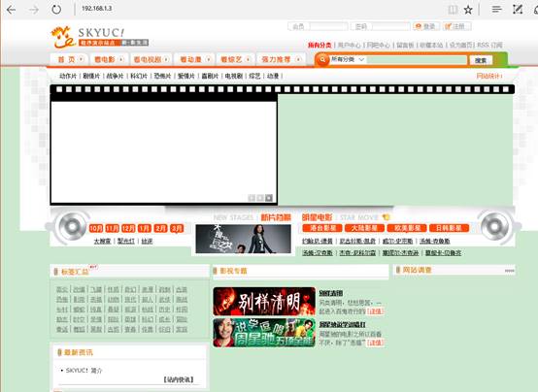Click the [详情] link for 别样清明
The height and width of the screenshot is (392, 538).
(x=375, y=311)
